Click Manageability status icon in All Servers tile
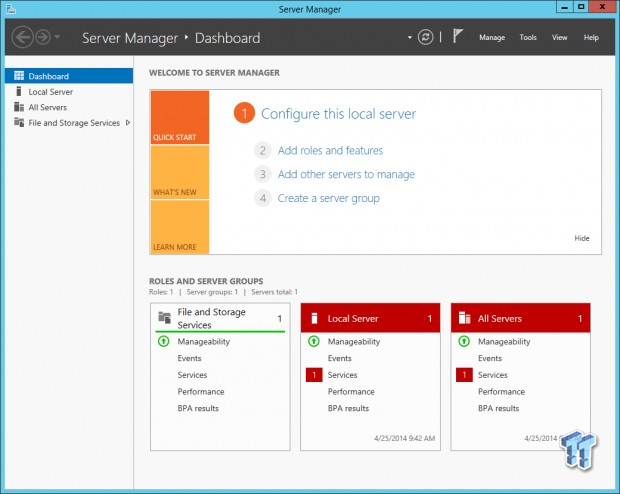The width and height of the screenshot is (620, 494). (x=464, y=341)
